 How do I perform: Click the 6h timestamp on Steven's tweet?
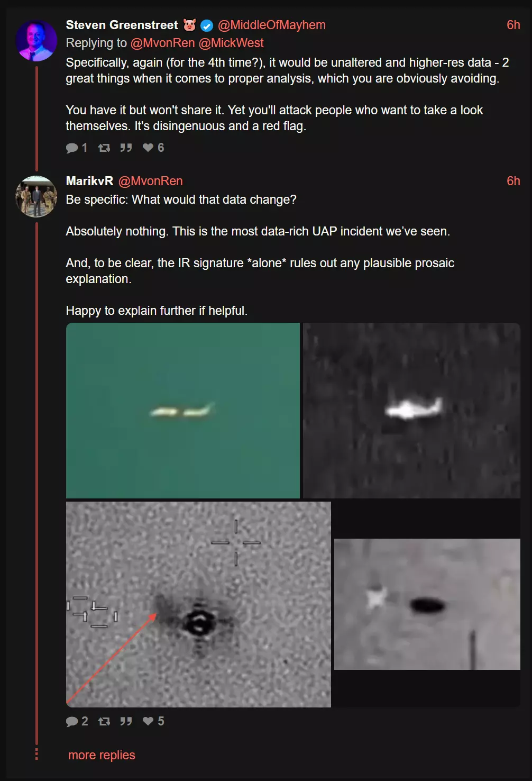(x=513, y=25)
